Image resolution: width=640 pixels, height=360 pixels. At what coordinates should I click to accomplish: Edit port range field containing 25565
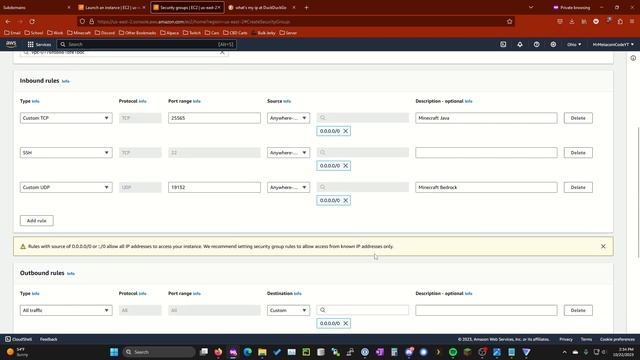(214, 118)
